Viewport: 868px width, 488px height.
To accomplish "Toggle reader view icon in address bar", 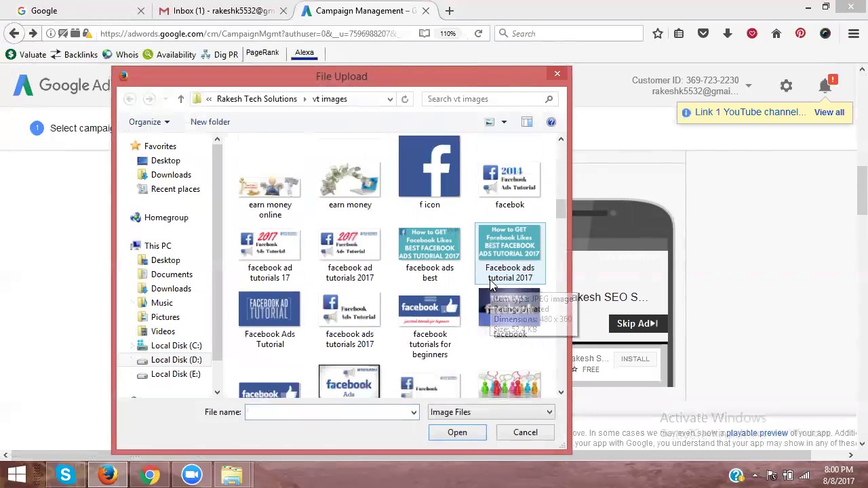I will click(424, 33).
